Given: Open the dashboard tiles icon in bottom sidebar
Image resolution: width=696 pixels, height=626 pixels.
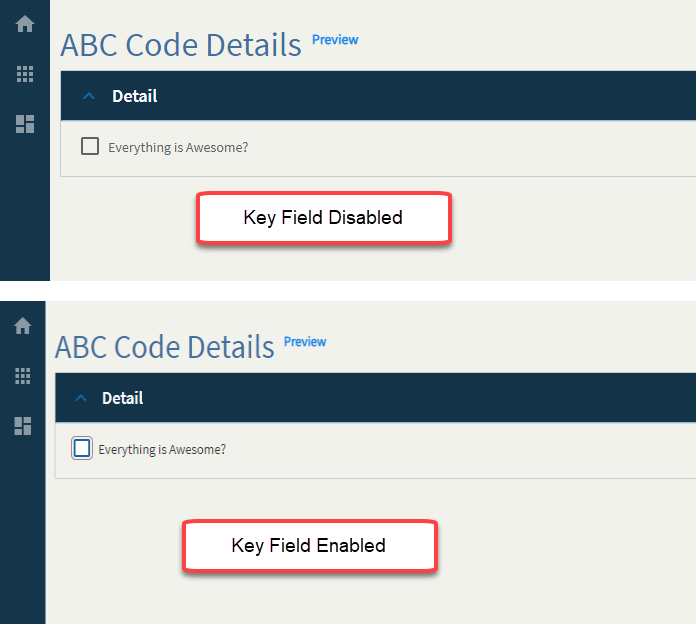Looking at the screenshot, I should 23,426.
